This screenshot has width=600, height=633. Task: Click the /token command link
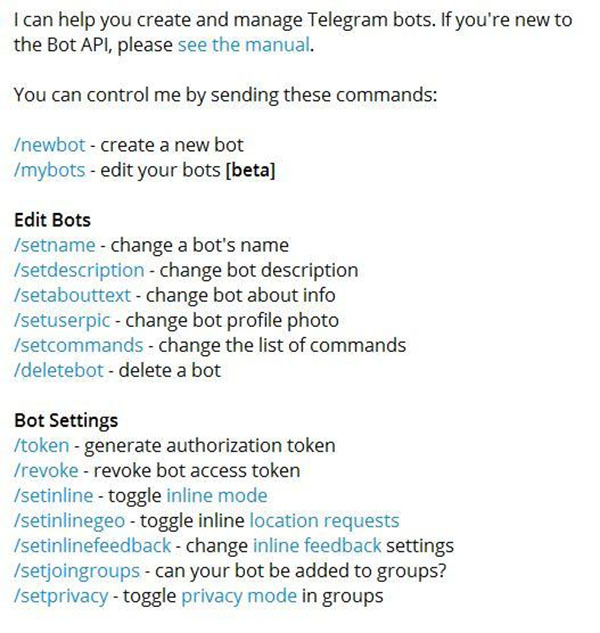point(42,445)
